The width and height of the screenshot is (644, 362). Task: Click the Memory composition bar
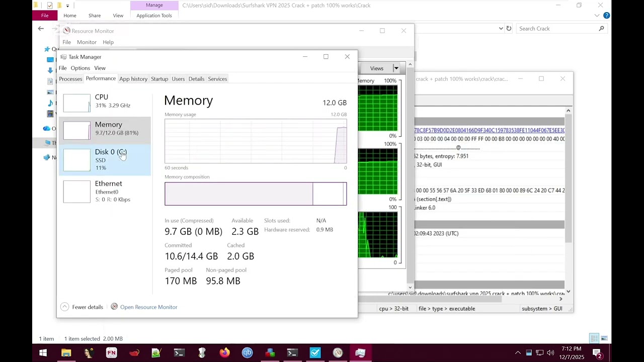coord(256,194)
